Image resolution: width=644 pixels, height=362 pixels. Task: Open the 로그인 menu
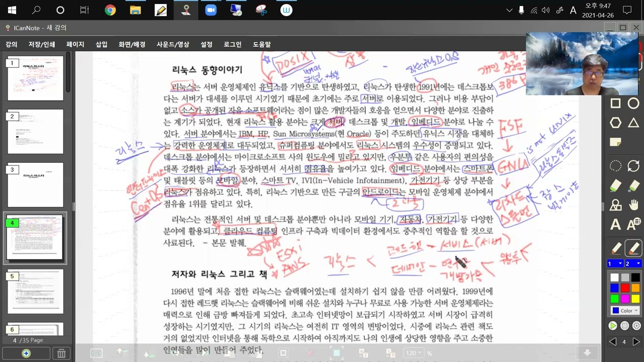[x=232, y=44]
